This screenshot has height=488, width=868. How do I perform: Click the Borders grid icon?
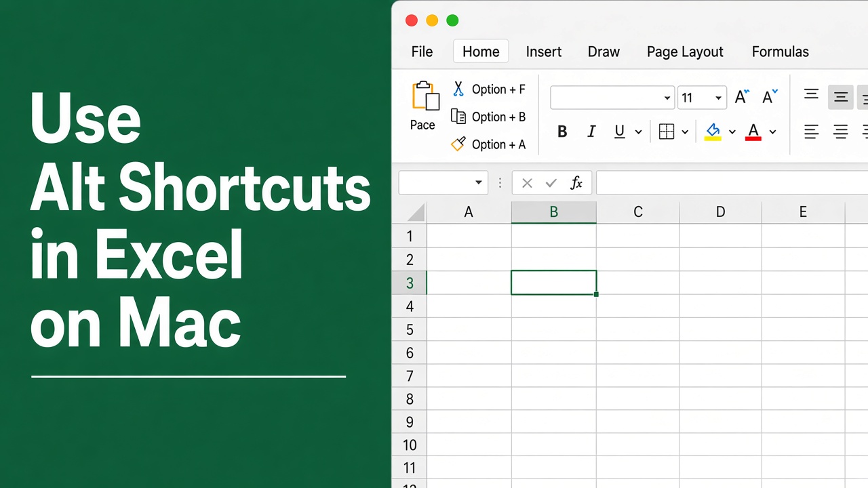coord(667,132)
